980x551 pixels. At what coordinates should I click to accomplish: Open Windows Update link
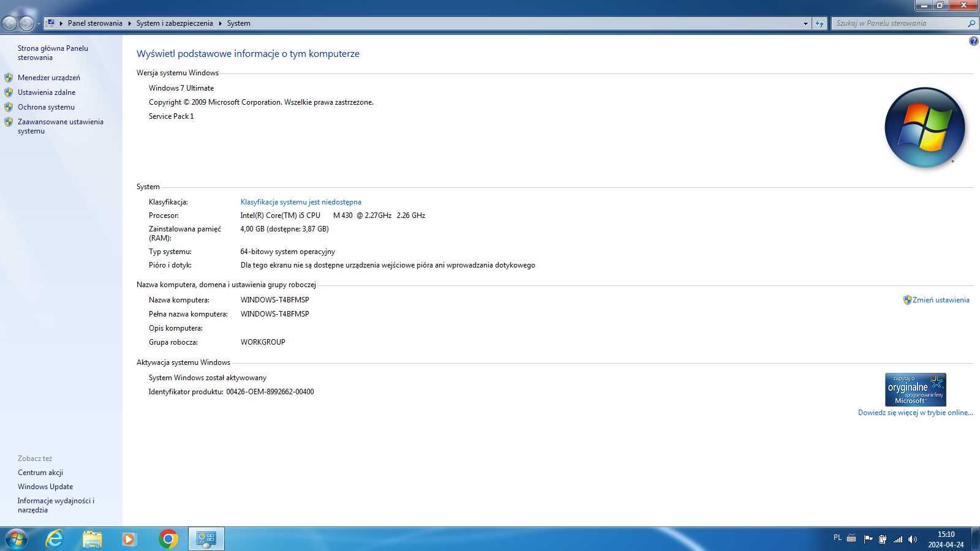45,487
